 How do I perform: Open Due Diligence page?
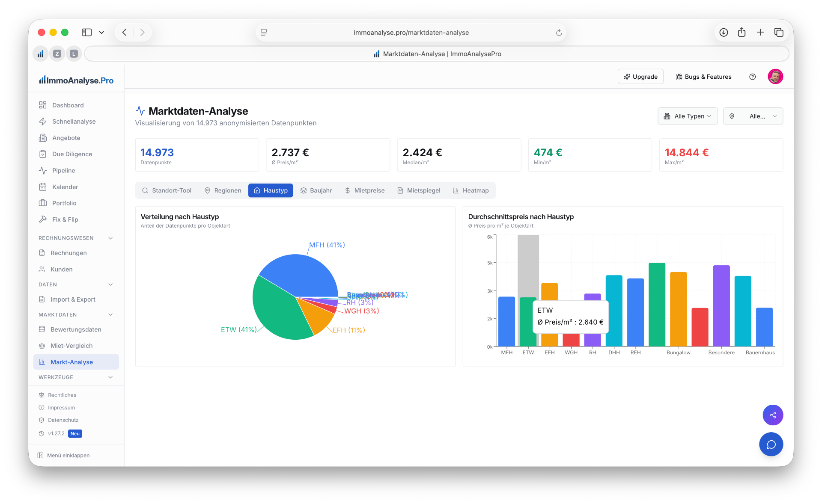[76, 154]
